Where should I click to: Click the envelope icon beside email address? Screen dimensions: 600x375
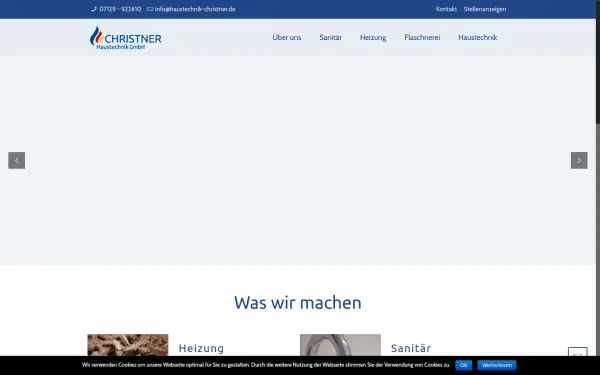(150, 9)
